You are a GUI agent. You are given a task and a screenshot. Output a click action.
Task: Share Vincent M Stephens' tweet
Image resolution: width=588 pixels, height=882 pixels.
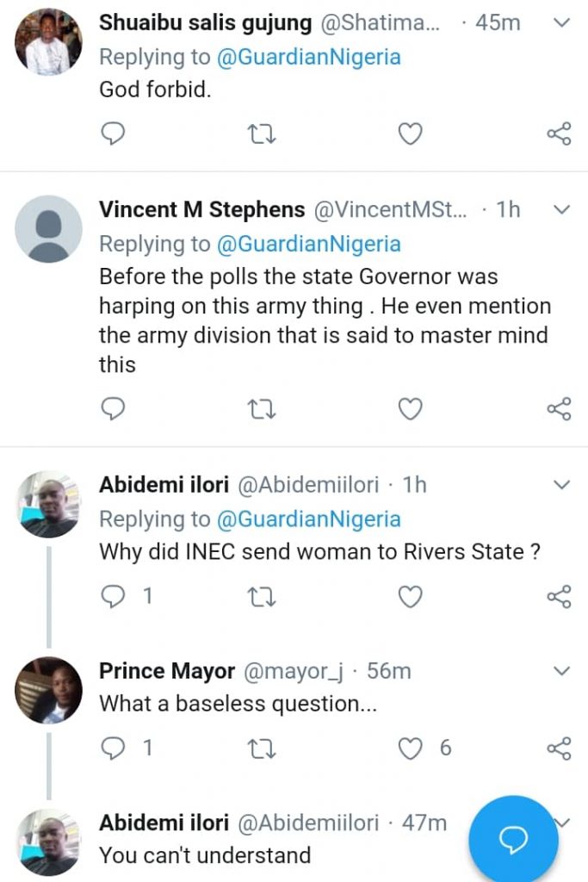click(560, 409)
